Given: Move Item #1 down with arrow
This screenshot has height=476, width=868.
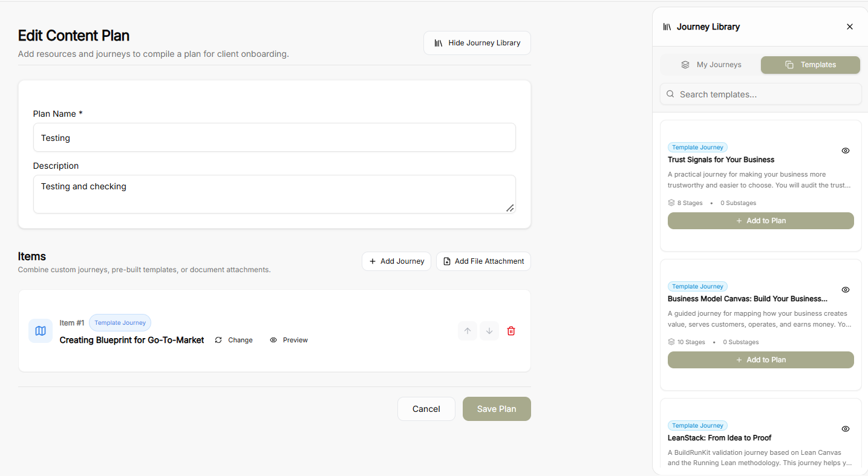Looking at the screenshot, I should pyautogui.click(x=489, y=331).
